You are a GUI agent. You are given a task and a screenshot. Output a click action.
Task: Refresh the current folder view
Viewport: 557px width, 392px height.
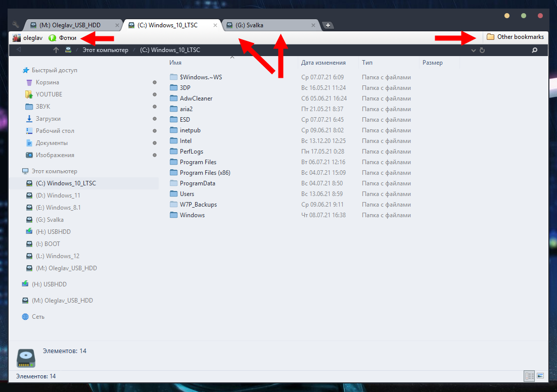point(482,50)
